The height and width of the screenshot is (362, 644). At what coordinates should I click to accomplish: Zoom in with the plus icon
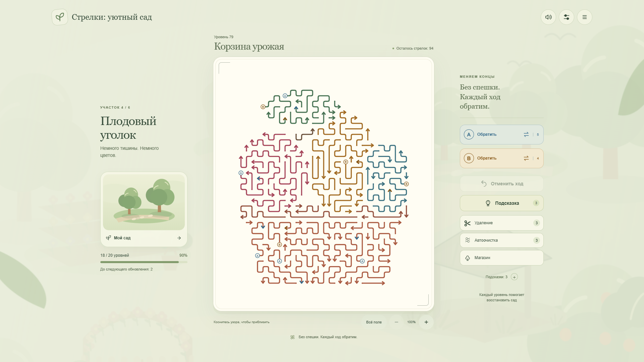click(x=426, y=322)
